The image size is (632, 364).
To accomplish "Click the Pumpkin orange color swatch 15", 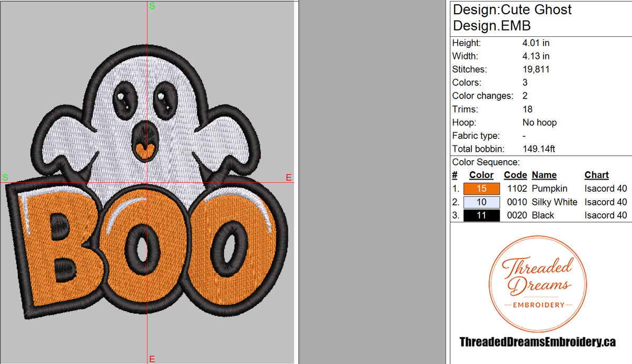I will point(481,189).
